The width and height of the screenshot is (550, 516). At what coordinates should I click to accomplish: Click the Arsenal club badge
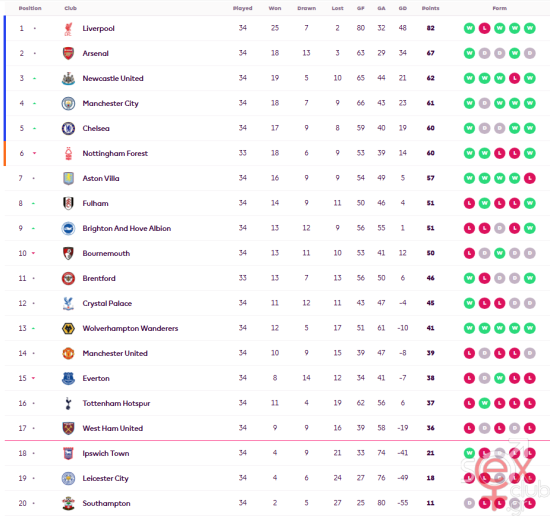[68, 53]
